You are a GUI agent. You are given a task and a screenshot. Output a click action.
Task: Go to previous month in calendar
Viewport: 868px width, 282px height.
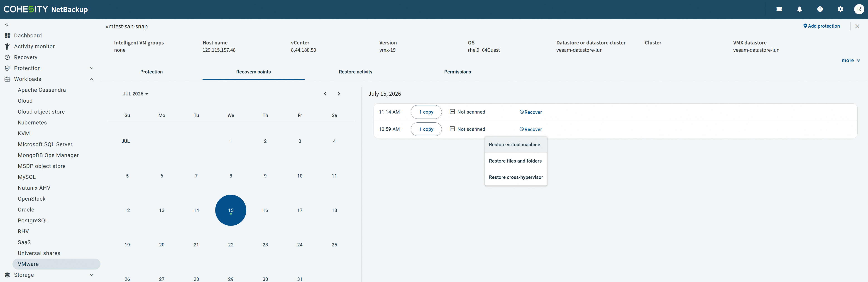point(325,94)
